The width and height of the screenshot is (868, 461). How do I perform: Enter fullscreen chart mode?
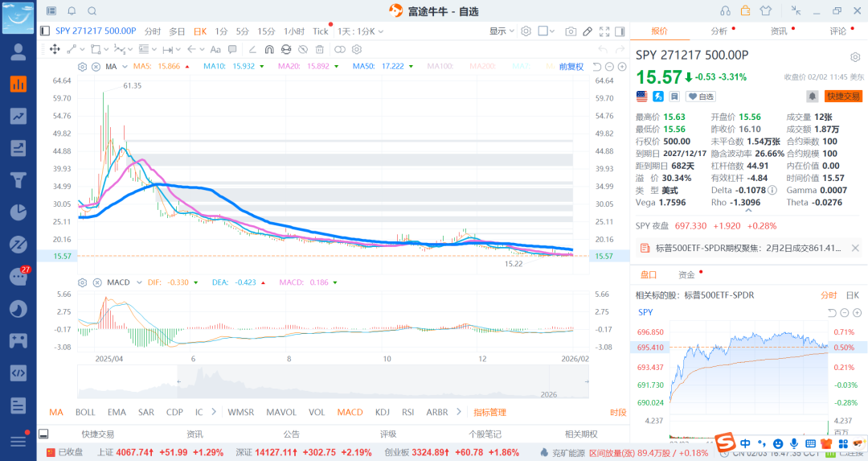tap(604, 31)
